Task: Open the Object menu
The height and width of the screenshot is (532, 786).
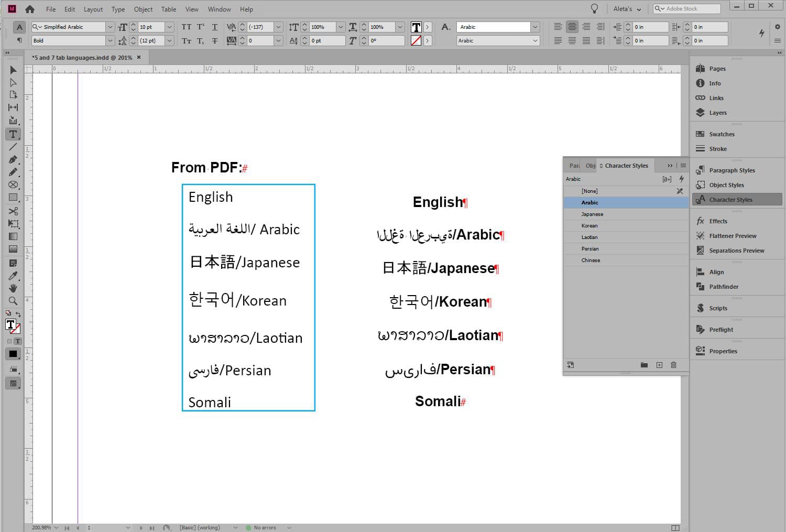Action: [143, 9]
